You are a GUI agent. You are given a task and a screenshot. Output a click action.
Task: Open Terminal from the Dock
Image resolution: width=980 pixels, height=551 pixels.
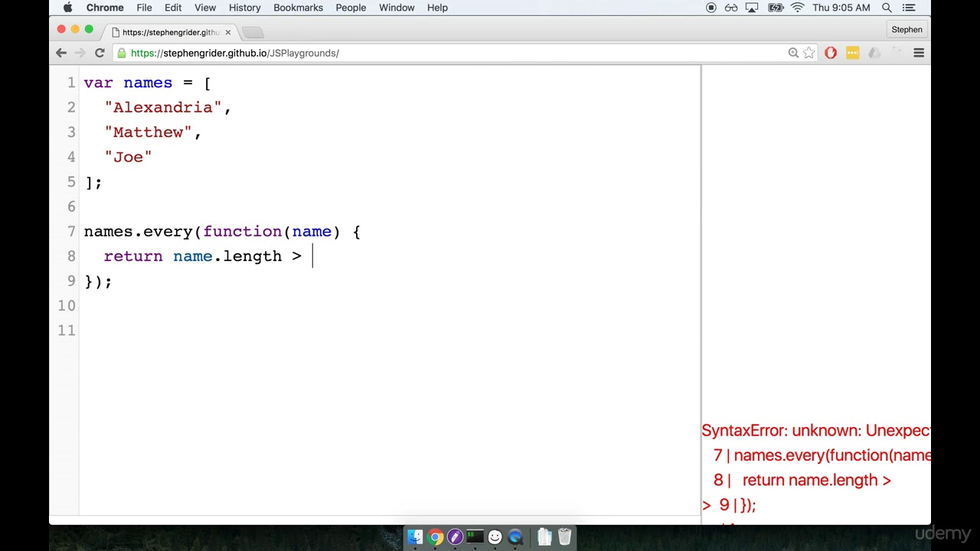click(x=475, y=537)
